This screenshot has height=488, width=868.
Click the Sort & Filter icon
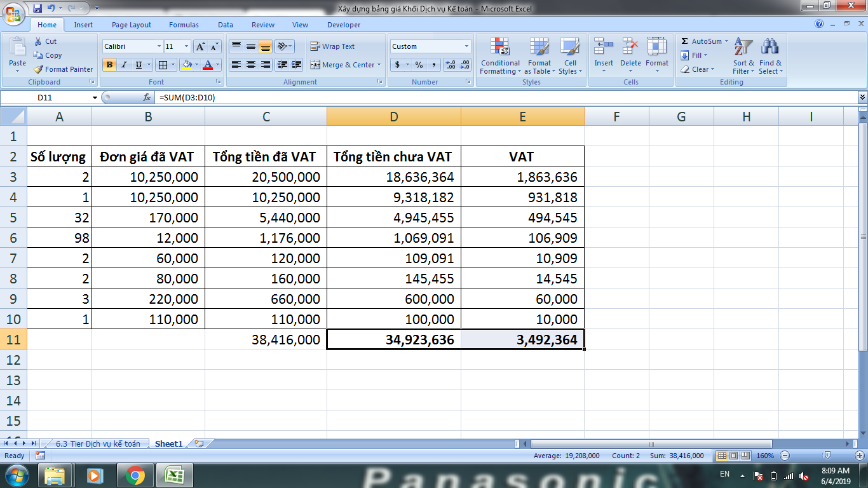pyautogui.click(x=743, y=47)
